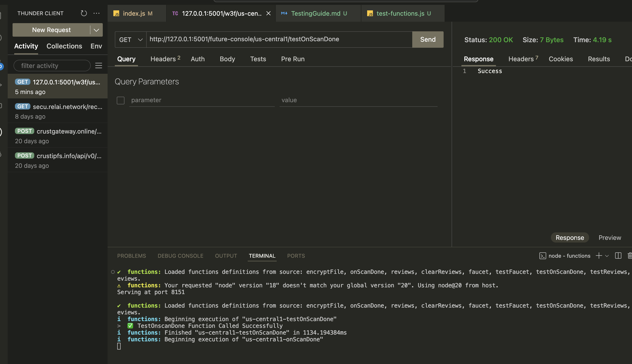The height and width of the screenshot is (364, 632).
Task: Click the New Request button
Action: pos(51,30)
